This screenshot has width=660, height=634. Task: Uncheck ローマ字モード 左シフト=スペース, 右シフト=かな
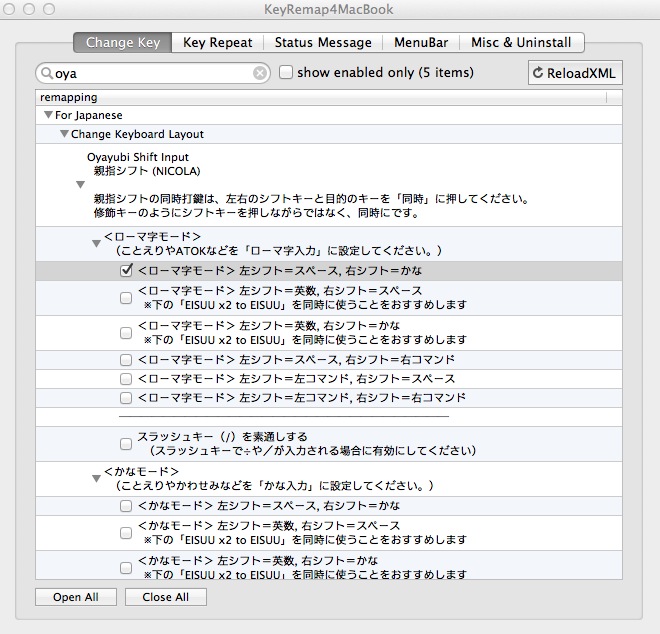pos(126,270)
